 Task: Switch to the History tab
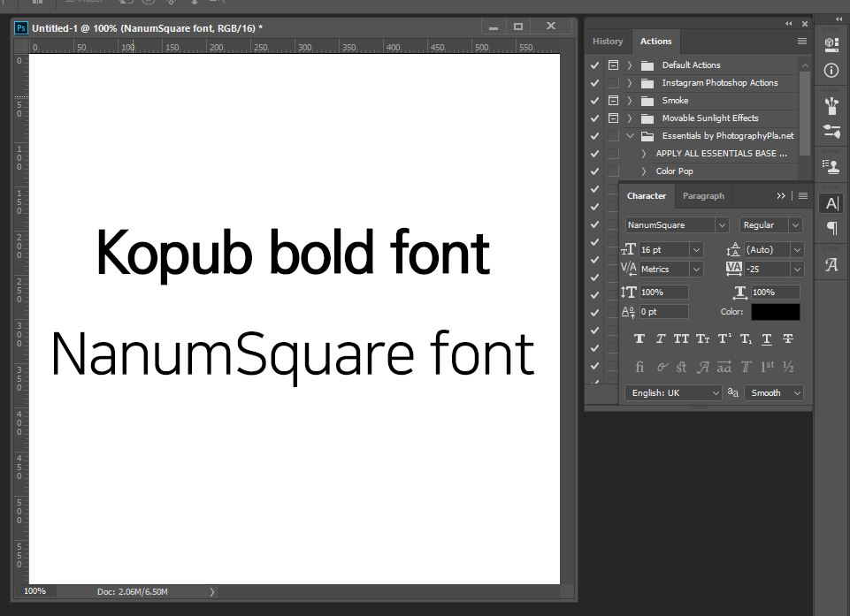[x=608, y=42]
